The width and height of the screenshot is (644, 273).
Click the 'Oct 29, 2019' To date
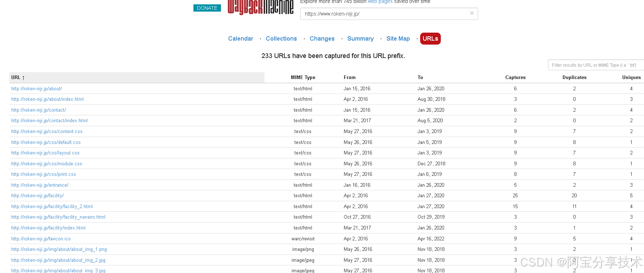point(431,217)
